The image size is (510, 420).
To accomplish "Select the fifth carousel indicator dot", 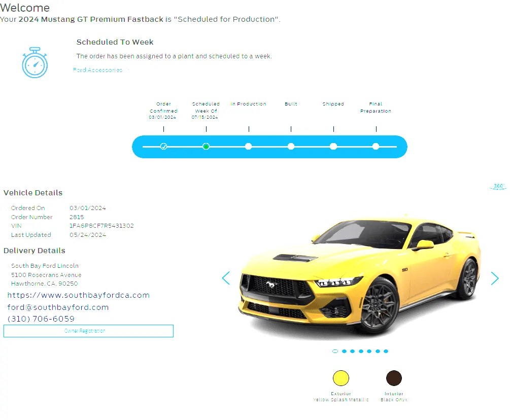I will (369, 351).
